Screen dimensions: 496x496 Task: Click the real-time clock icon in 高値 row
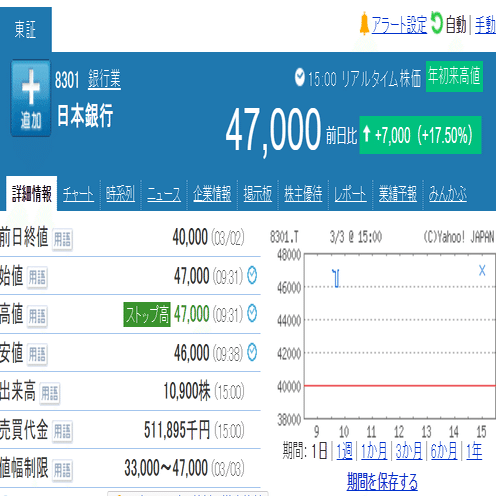pyautogui.click(x=252, y=313)
